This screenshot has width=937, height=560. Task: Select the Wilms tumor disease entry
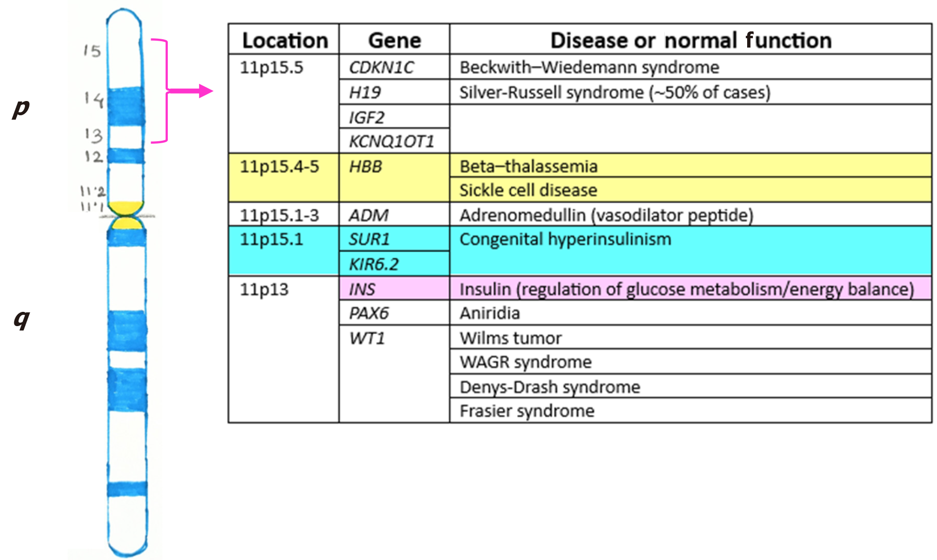(x=510, y=337)
